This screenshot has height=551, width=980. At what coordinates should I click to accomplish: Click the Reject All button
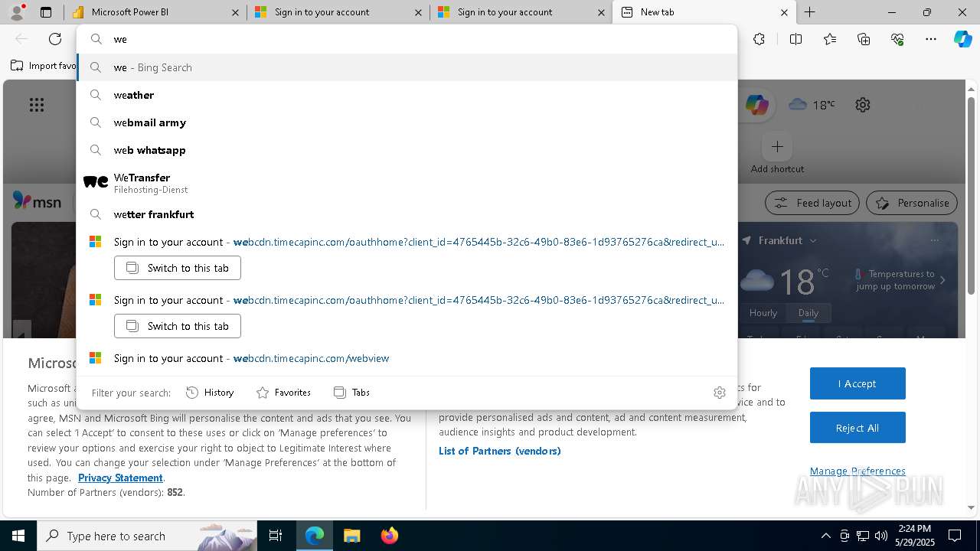coord(857,428)
